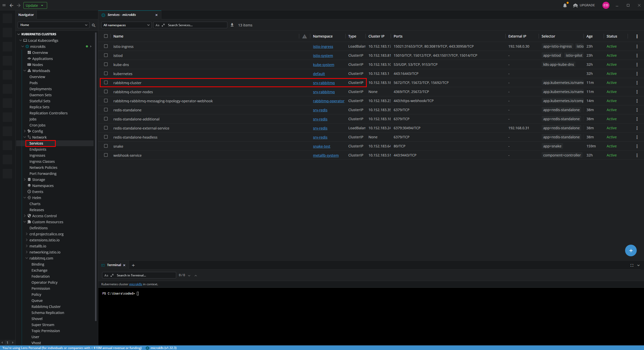Open the kube-system namespace link
This screenshot has width=644, height=350.
324,65
